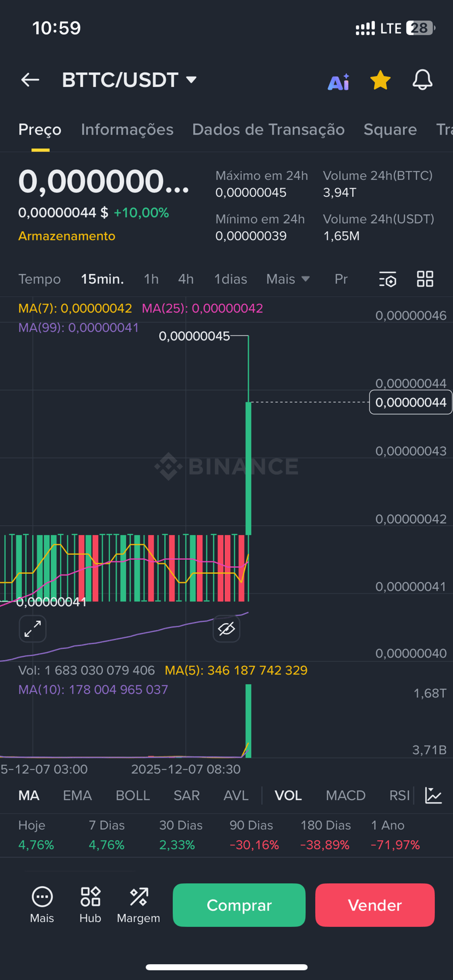Tap the tall green volume bar
Viewport: 453px width, 980px height.
point(248,721)
